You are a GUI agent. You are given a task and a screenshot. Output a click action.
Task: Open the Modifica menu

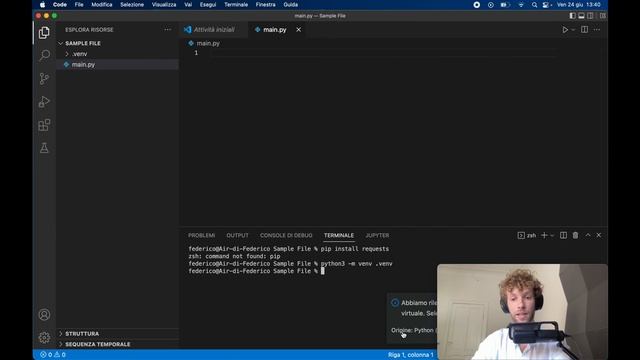click(102, 5)
